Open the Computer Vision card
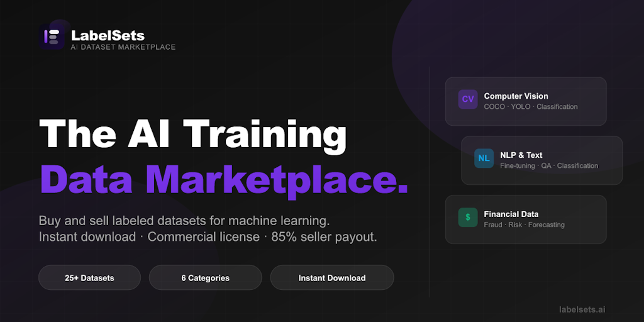The image size is (644, 322). tap(526, 101)
